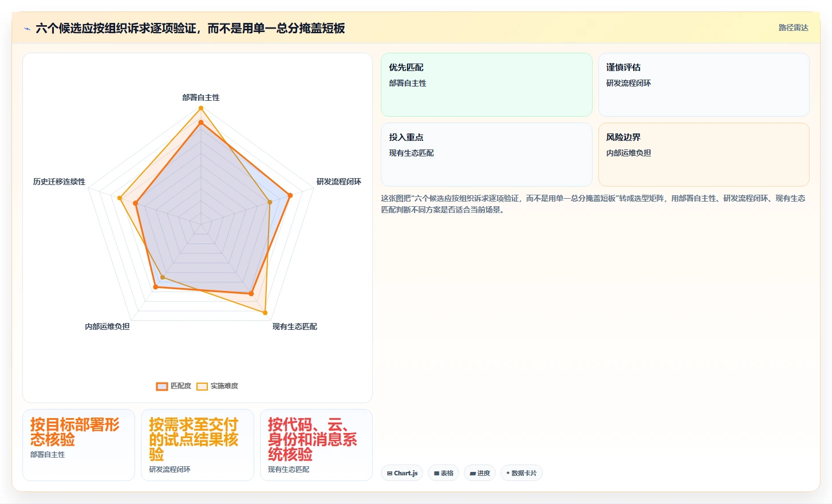Select the 内部运维负担 radar axis label
The width and height of the screenshot is (832, 504).
[x=107, y=326]
